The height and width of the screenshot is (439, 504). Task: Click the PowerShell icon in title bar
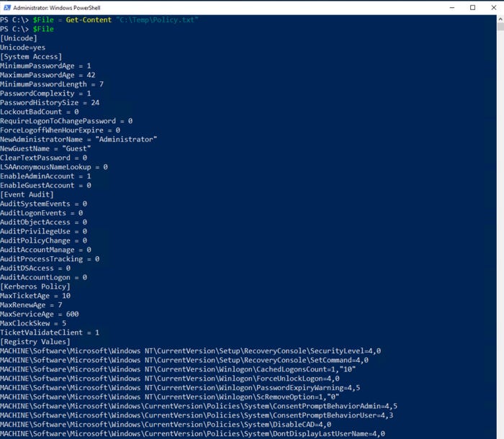(7, 7)
